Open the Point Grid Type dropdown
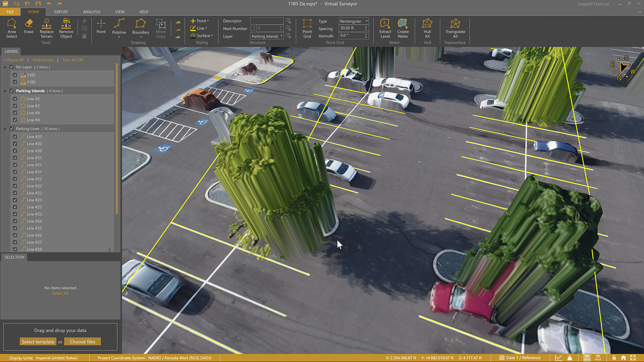644x362 pixels. tap(354, 21)
